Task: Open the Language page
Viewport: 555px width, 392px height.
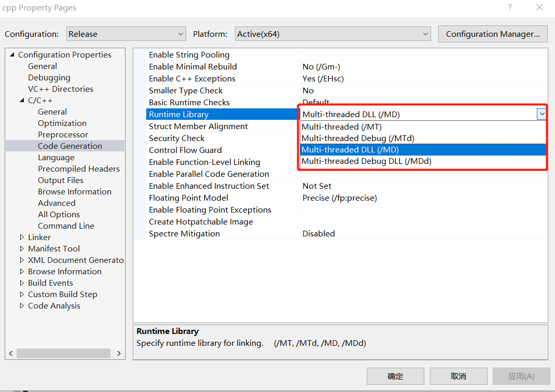Action: 57,158
